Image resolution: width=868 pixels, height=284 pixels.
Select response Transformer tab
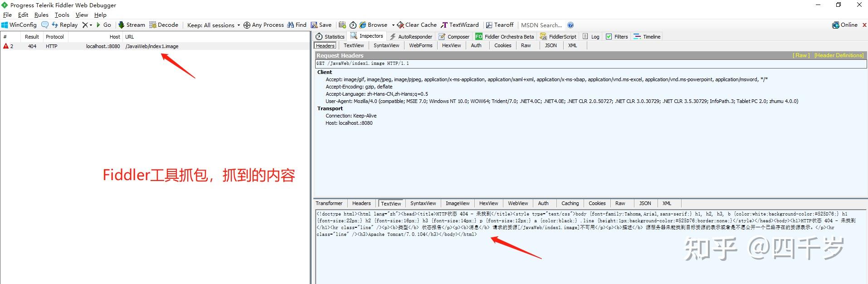coord(329,203)
